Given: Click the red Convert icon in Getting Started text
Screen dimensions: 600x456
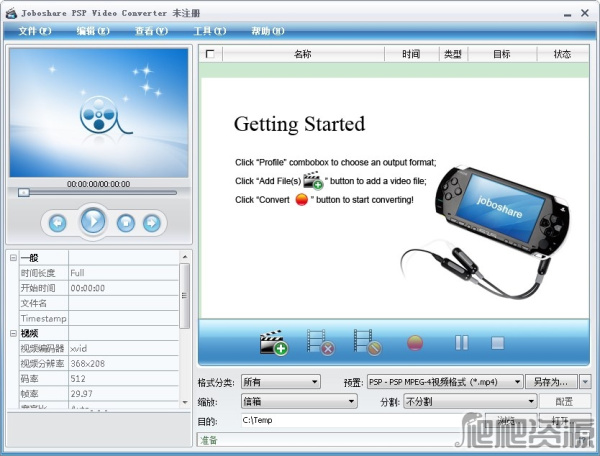Looking at the screenshot, I should click(302, 199).
